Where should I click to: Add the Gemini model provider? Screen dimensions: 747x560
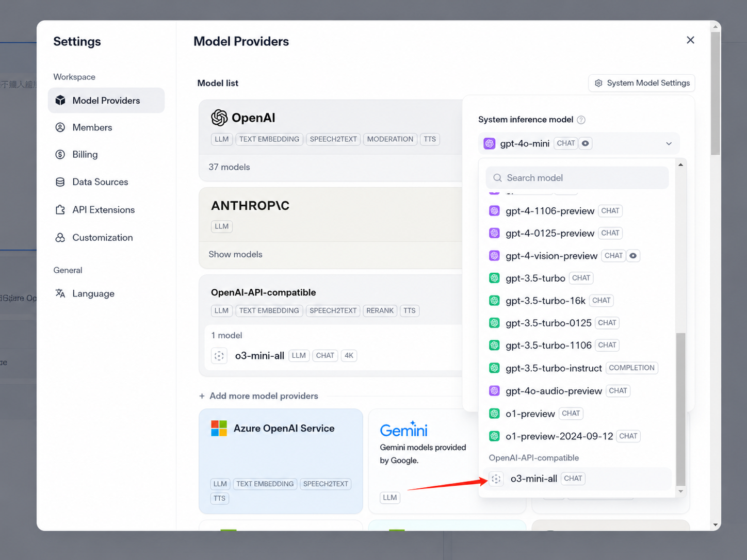click(x=447, y=461)
